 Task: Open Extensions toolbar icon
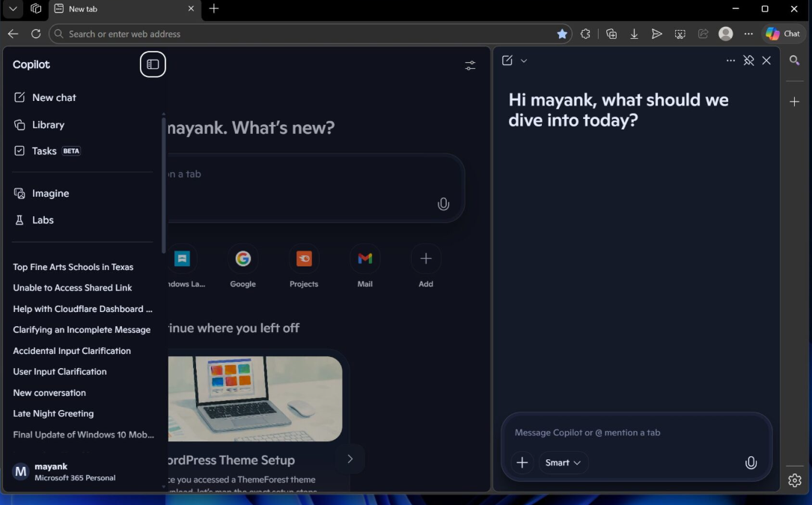(585, 34)
